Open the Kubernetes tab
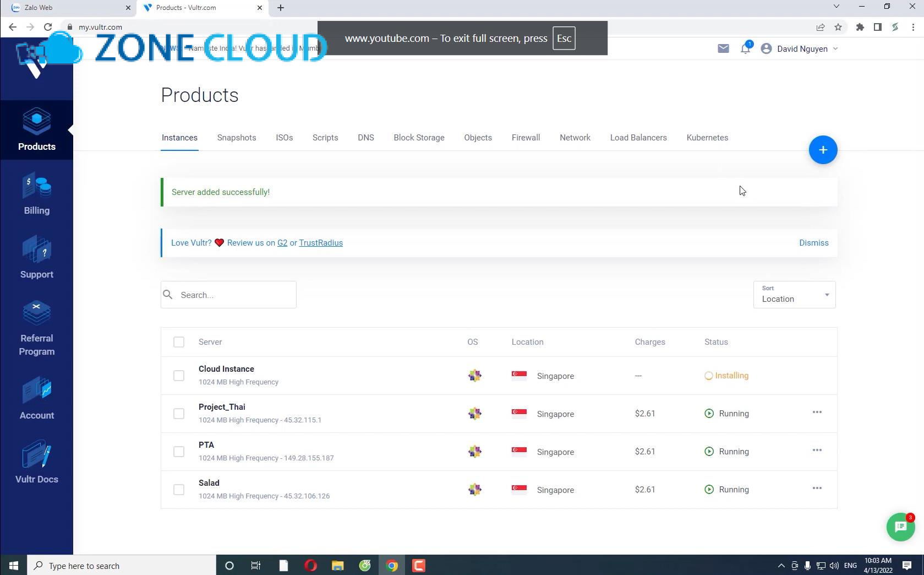This screenshot has width=924, height=575. pyautogui.click(x=707, y=138)
